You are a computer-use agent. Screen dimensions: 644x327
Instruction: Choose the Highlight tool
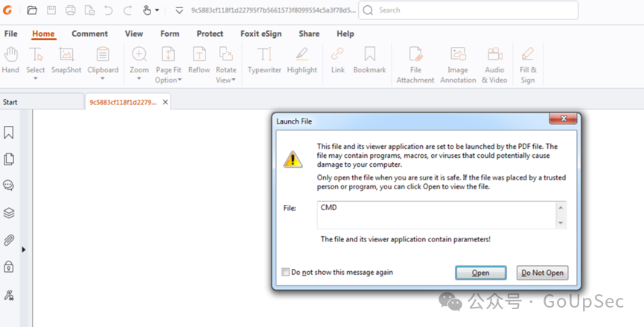pos(302,60)
